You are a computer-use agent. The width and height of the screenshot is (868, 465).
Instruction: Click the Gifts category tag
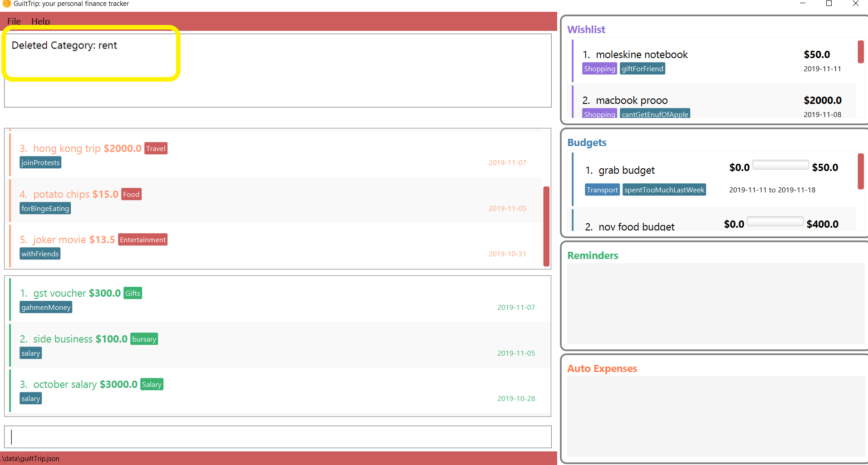[132, 293]
